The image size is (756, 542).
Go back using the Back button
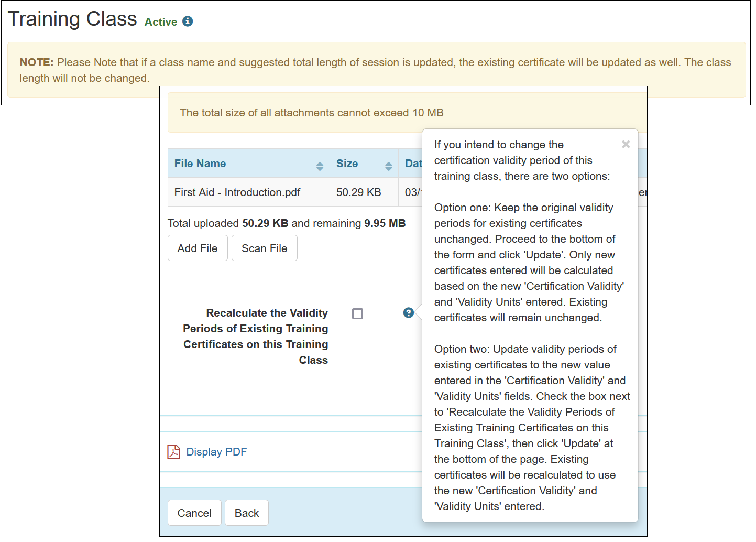tap(247, 513)
